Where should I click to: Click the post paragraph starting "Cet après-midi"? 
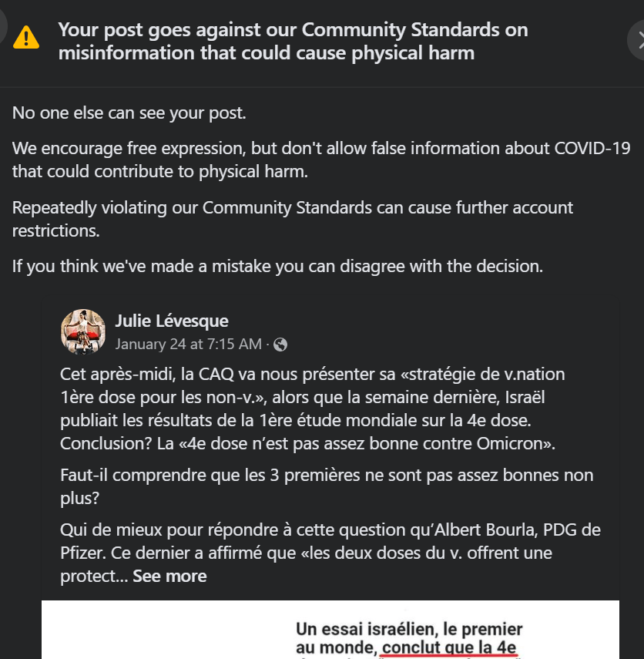coord(308,409)
